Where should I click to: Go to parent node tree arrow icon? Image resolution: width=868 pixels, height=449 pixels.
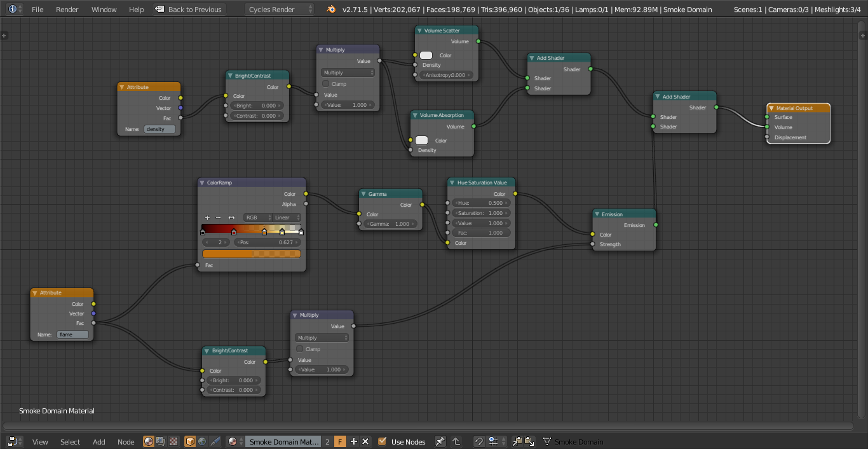click(x=456, y=441)
